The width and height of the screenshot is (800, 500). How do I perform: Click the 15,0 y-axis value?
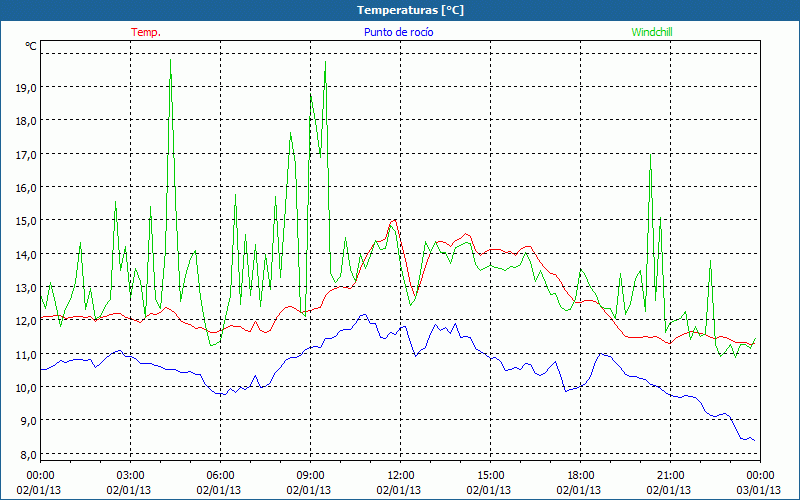click(x=26, y=221)
